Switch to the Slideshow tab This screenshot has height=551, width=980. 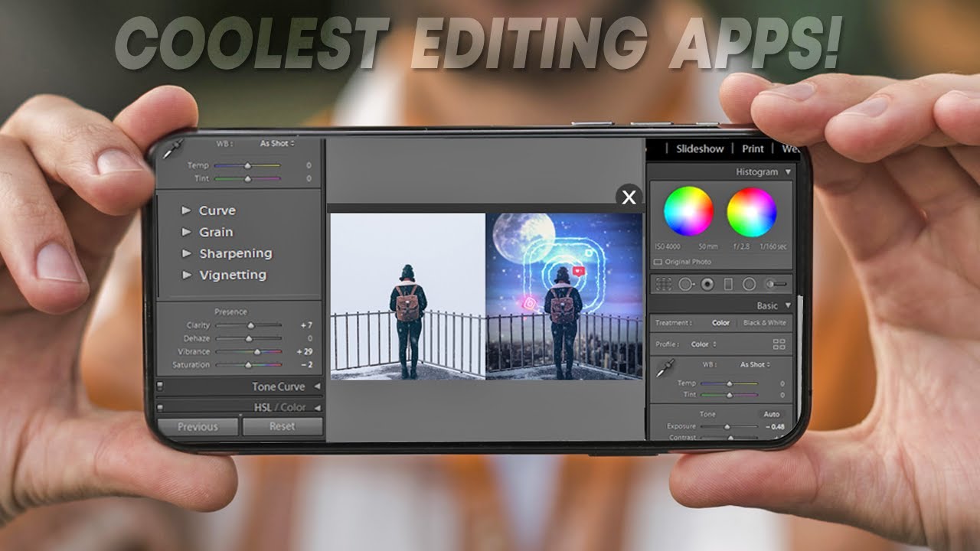699,148
